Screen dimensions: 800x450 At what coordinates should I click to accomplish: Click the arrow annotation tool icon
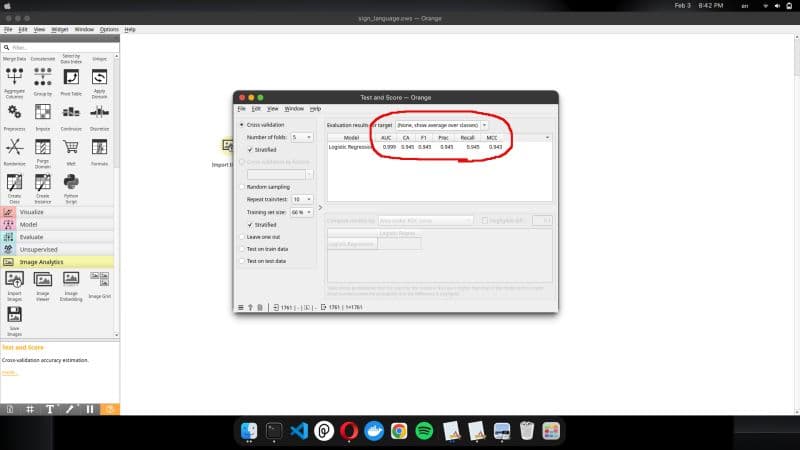click(70, 409)
